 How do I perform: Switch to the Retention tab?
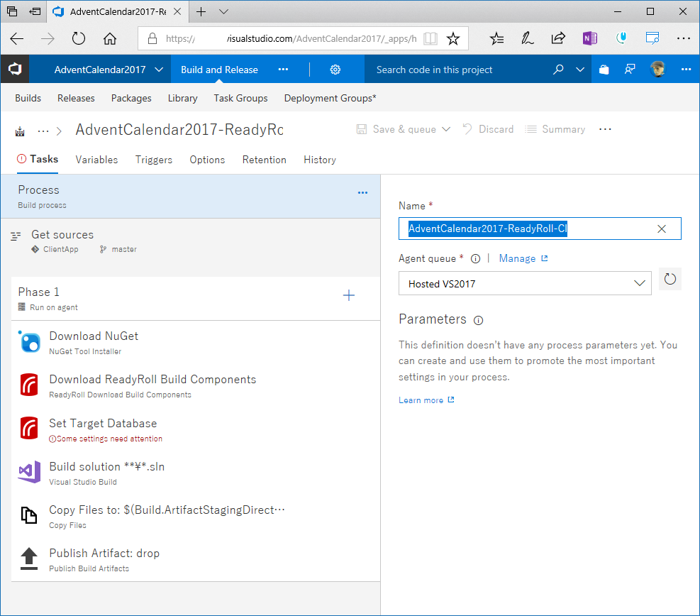click(265, 160)
